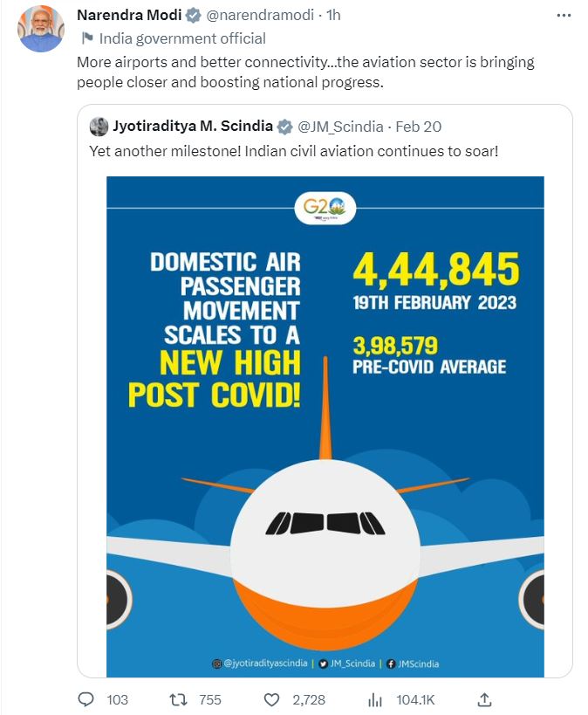
Task: Click Narendra Modi's verified badge
Action: pos(195,16)
